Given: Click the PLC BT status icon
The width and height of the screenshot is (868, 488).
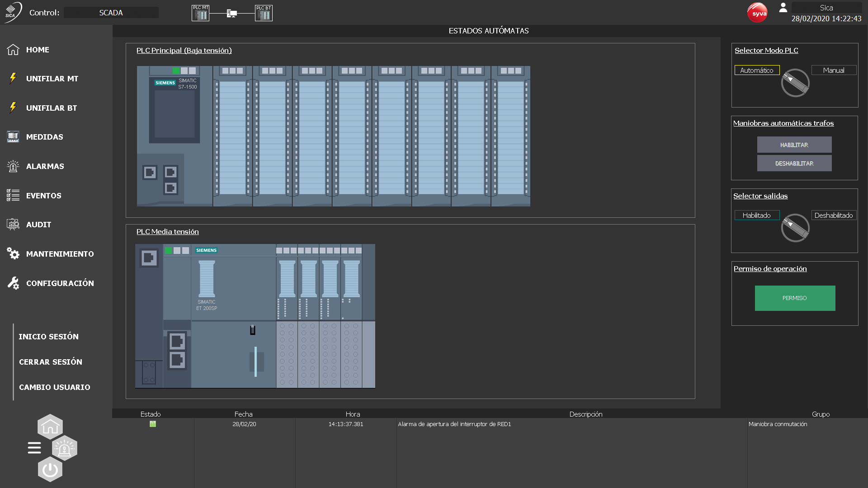Looking at the screenshot, I should [264, 13].
